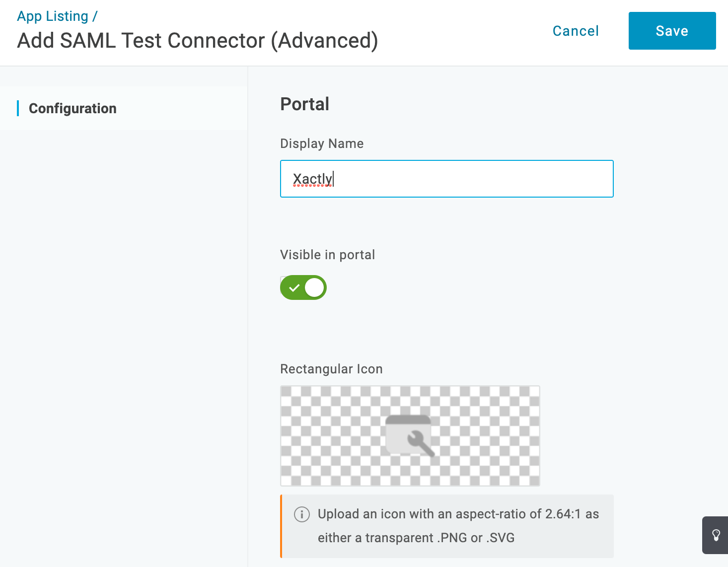Click the white knob of the portal switch
This screenshot has height=567, width=728.
[x=313, y=287]
